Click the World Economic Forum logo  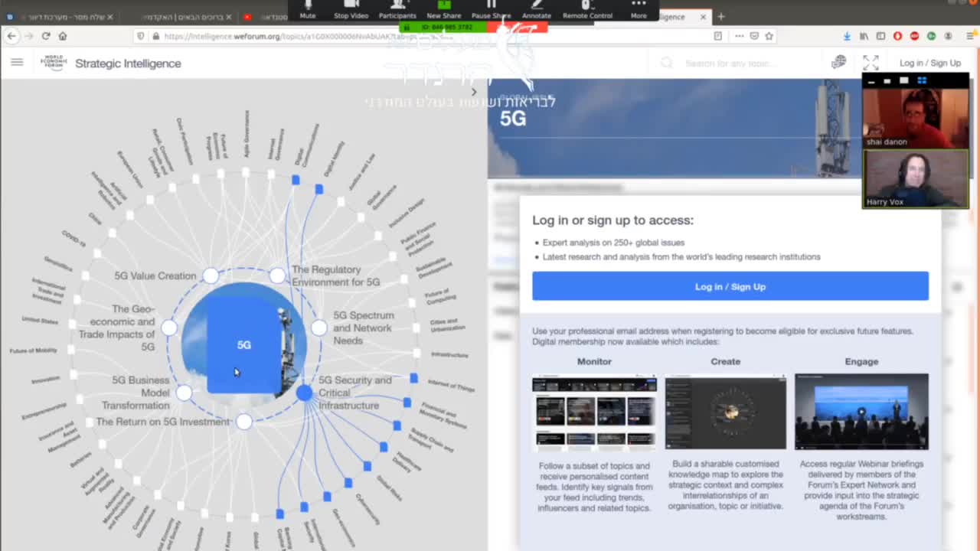[x=54, y=63]
